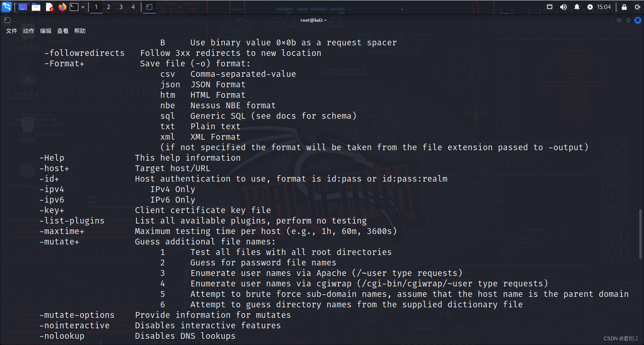644x345 pixels.
Task: Click the -maxtime+ option text
Action: [x=62, y=231]
